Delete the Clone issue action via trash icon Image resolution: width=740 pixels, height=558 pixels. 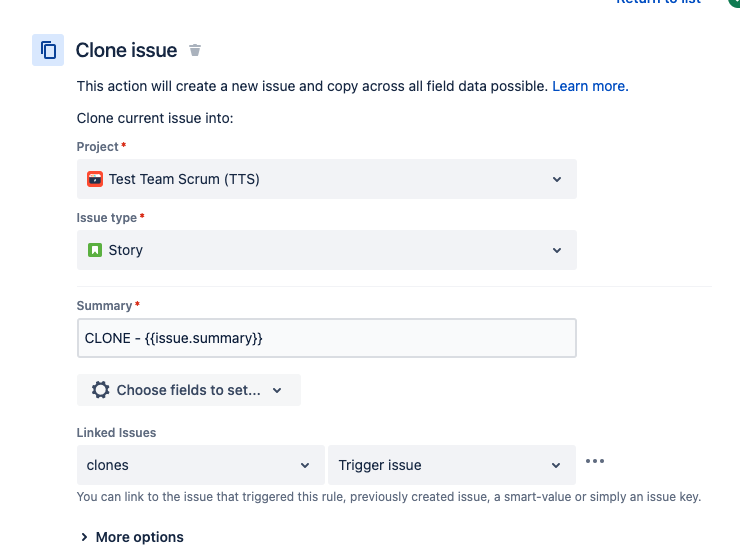coord(195,50)
